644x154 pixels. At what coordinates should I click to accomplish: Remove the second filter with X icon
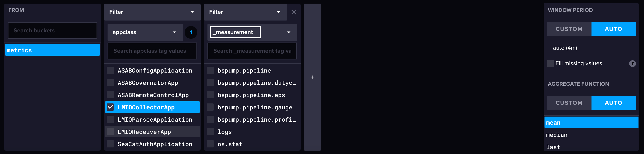coord(293,12)
